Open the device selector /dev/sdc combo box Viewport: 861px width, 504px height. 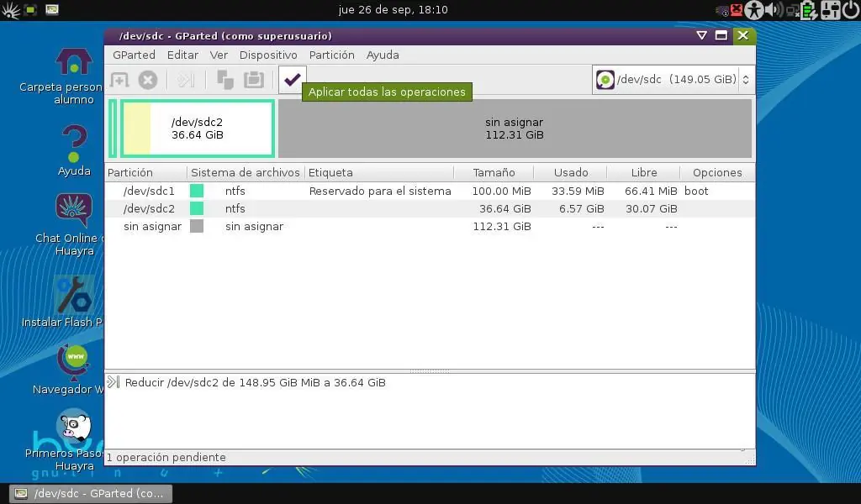tap(672, 80)
